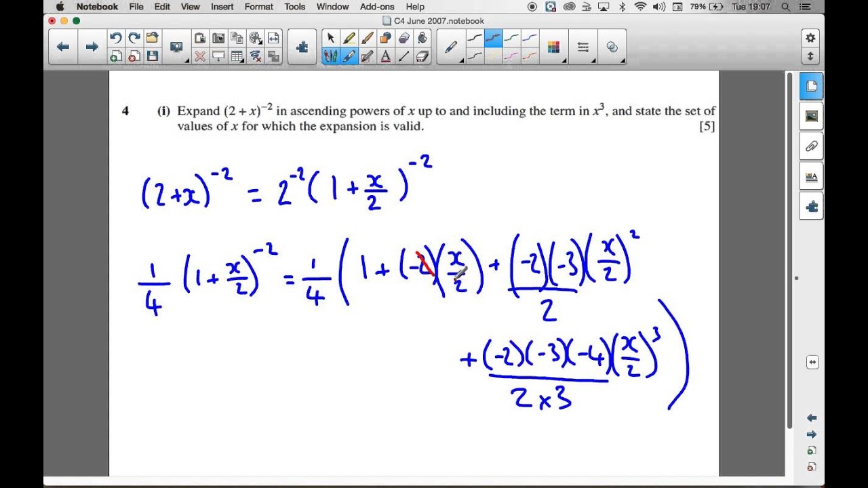
Task: Open the Page Sorter tab in sidebar
Action: (812, 86)
